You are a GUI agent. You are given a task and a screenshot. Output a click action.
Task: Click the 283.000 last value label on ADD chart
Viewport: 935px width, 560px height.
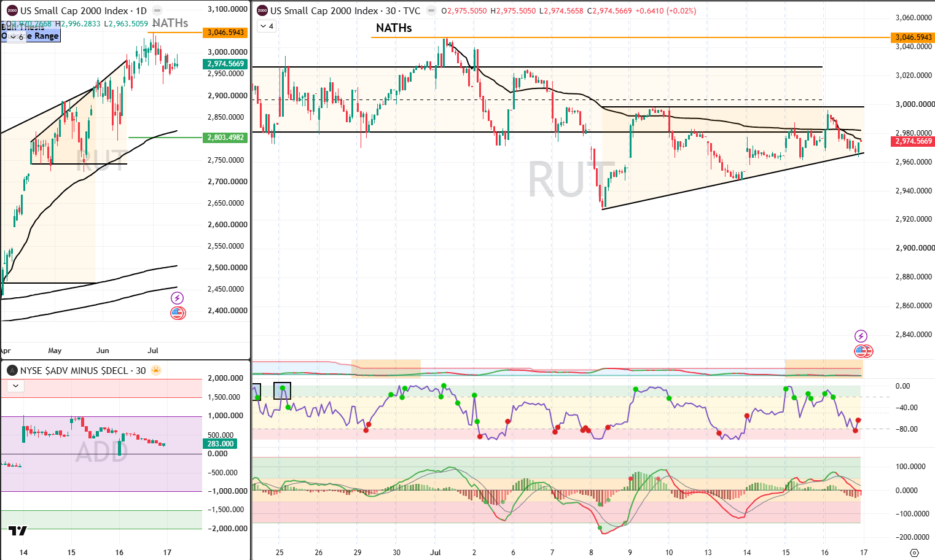pyautogui.click(x=220, y=444)
